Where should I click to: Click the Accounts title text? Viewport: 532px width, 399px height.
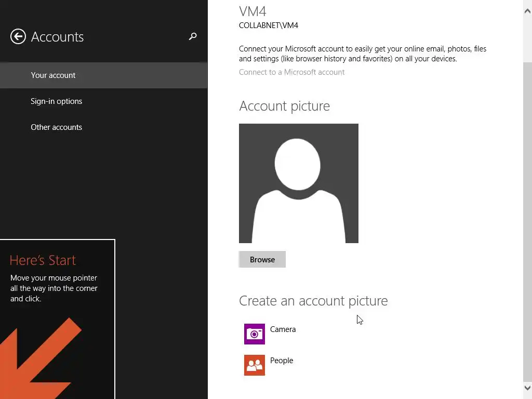(x=57, y=37)
